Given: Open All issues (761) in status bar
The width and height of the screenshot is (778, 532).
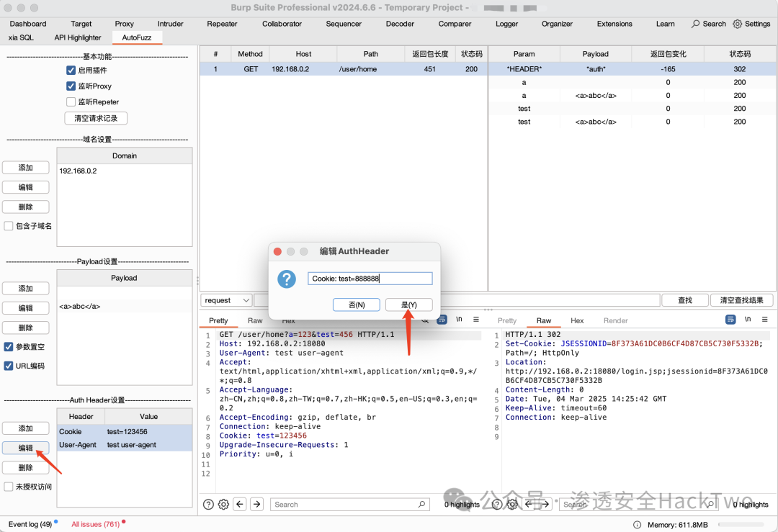Looking at the screenshot, I should coord(95,525).
